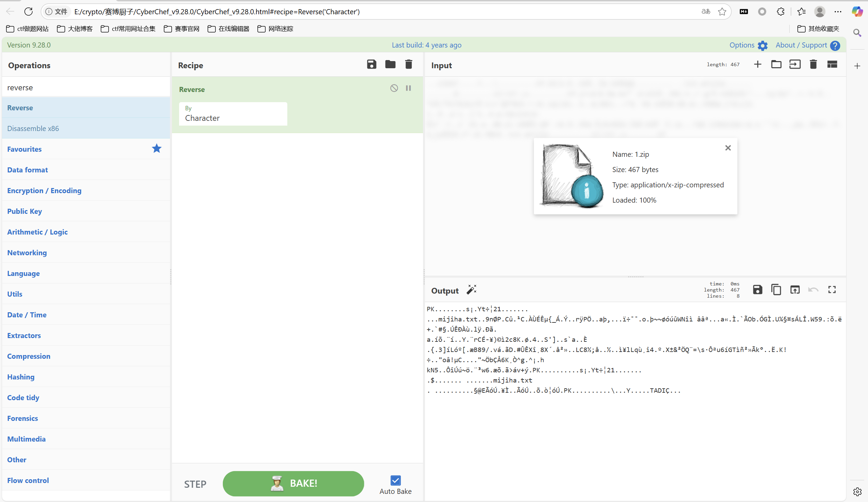Expand the Hashing category
The height and width of the screenshot is (502, 868).
pos(86,376)
